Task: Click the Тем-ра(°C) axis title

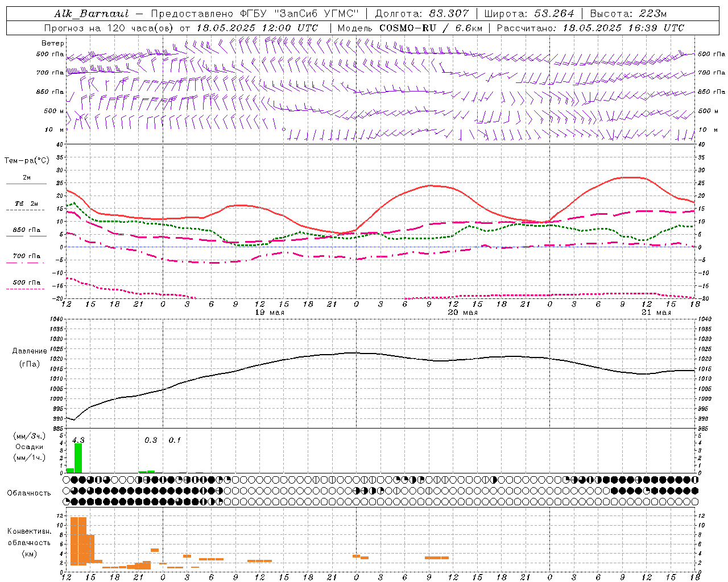Action: click(x=27, y=161)
